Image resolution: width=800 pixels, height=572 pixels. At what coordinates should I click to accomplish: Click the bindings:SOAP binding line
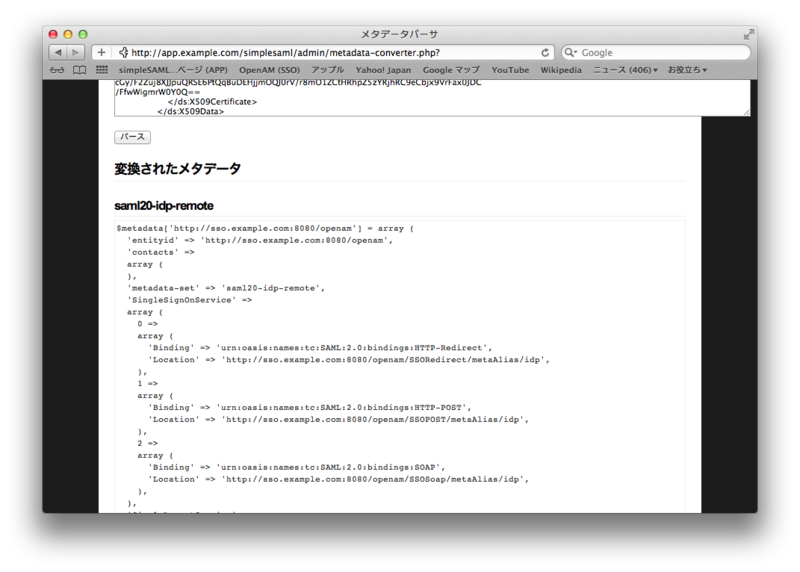tap(296, 467)
